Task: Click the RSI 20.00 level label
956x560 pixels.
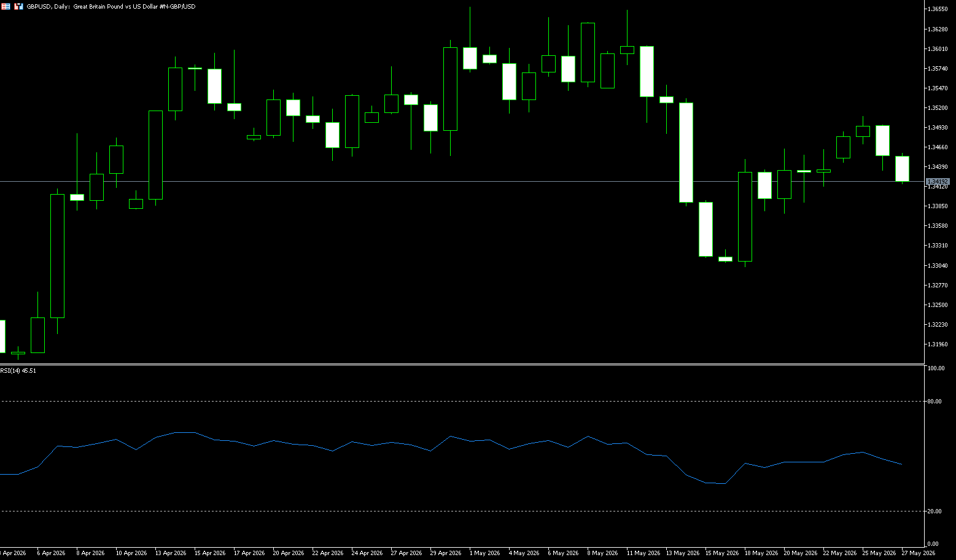Action: (935, 511)
